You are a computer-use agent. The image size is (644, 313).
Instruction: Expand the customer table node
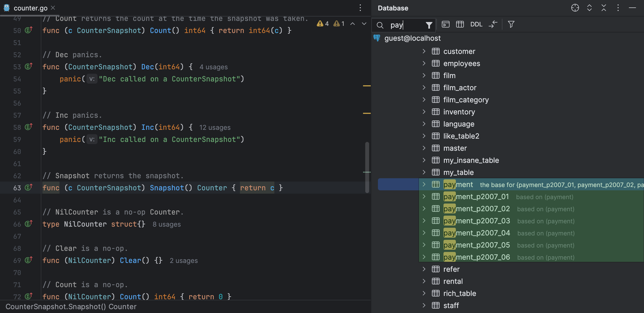[424, 51]
